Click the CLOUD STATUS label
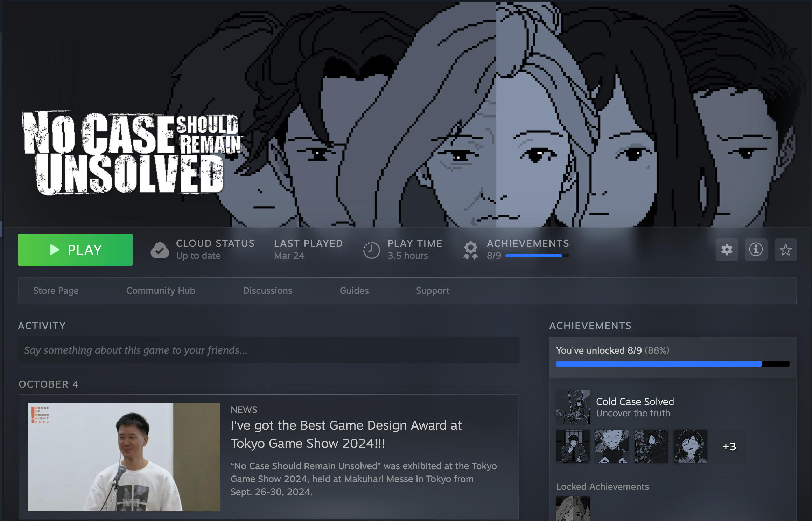Screen dimensions: 812x521 pos(215,243)
